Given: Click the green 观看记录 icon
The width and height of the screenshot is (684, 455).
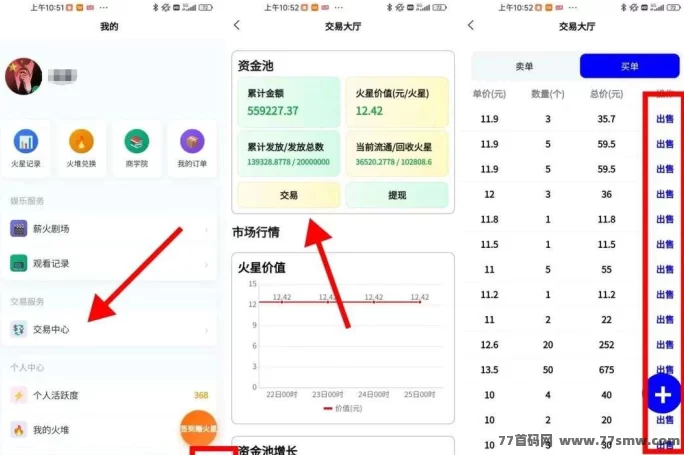Looking at the screenshot, I should click(x=18, y=263).
